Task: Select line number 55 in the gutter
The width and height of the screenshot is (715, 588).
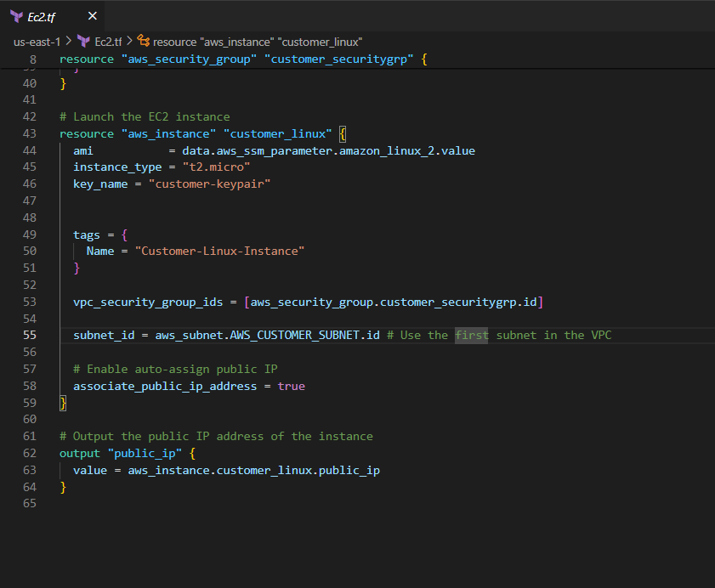Action: point(30,335)
